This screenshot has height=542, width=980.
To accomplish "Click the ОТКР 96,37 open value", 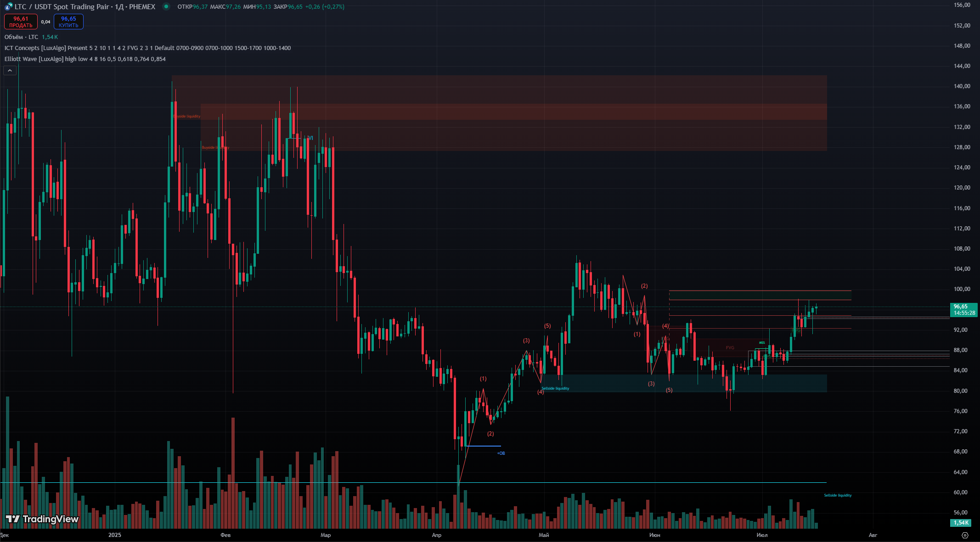I will coord(192,7).
